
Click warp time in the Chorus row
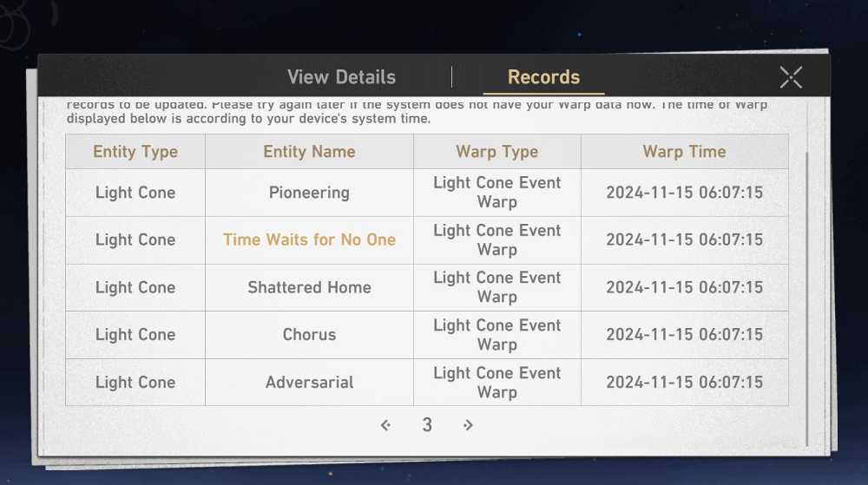click(x=684, y=335)
